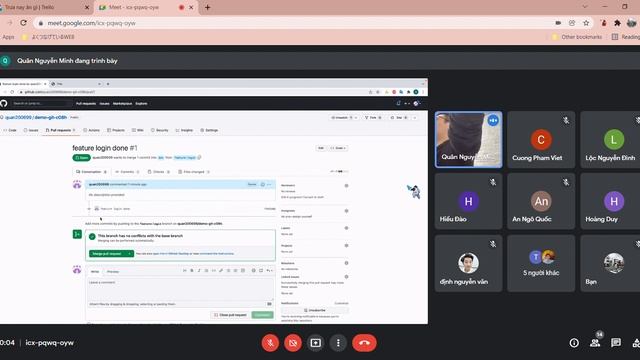Open the Chrome profile avatar
The image size is (640, 360).
631,23
